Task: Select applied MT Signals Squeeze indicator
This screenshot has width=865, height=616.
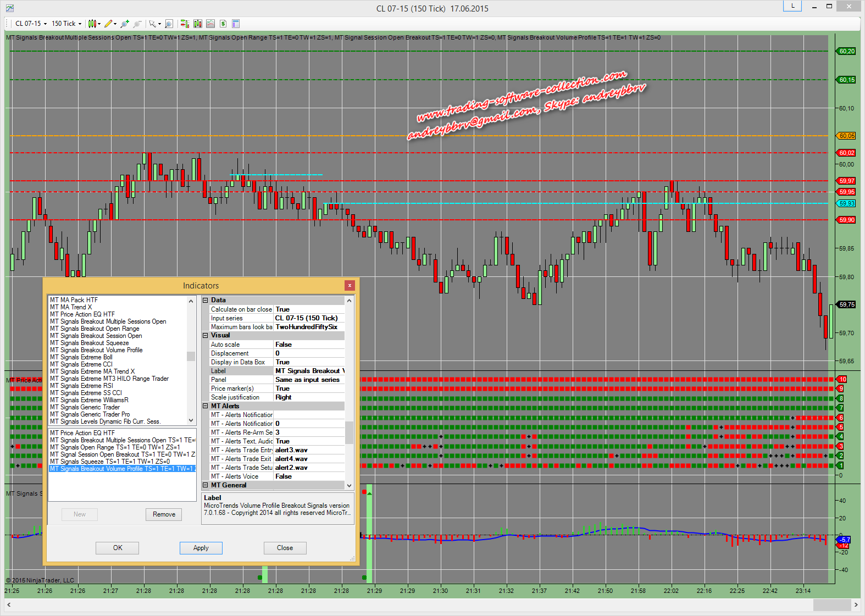Action: point(110,462)
